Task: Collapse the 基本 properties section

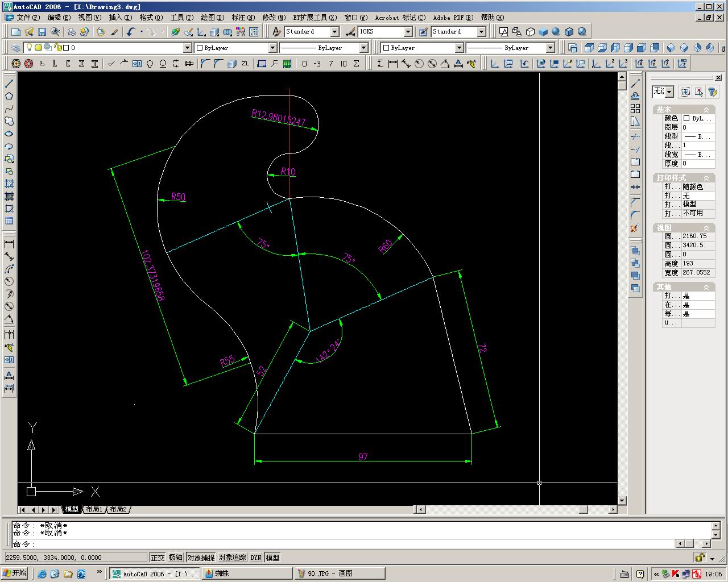Action: pyautogui.click(x=706, y=110)
